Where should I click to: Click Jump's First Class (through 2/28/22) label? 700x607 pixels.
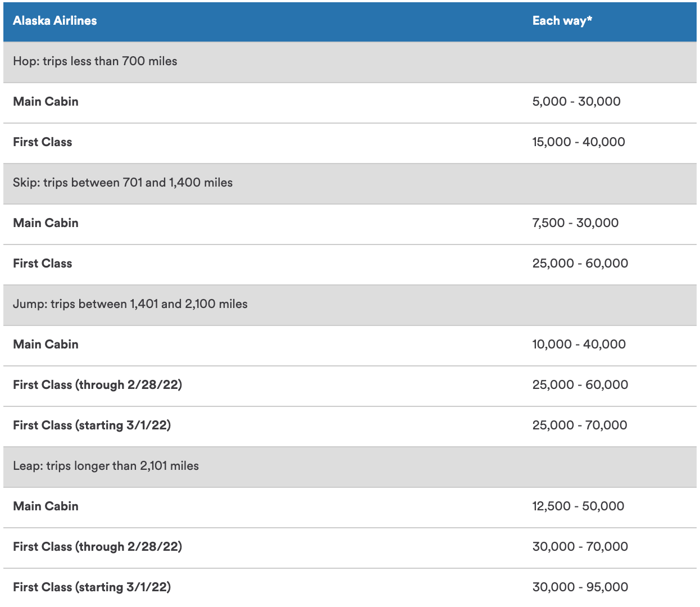pos(97,385)
